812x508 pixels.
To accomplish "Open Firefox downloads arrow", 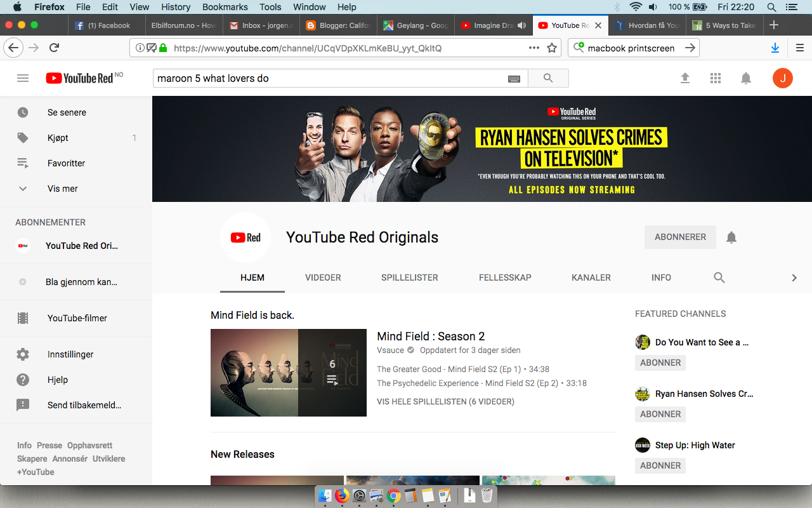I will coord(775,48).
